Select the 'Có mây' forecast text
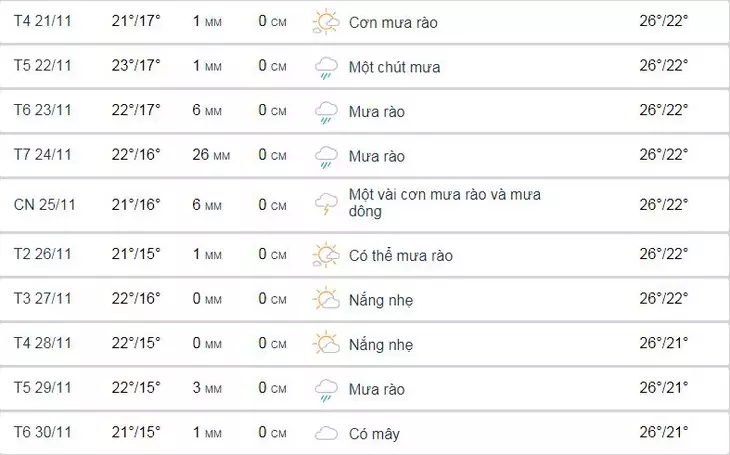The height and width of the screenshot is (455, 730). pos(374,434)
